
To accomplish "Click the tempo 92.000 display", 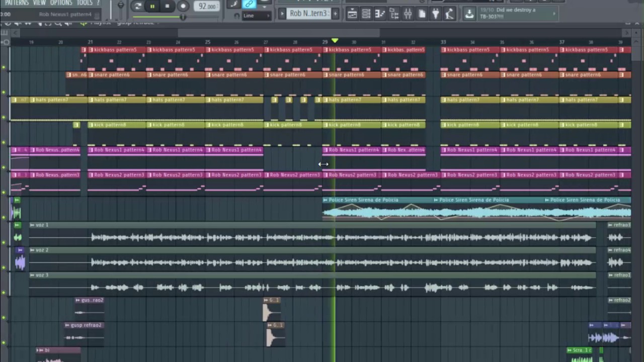I will pos(207,6).
